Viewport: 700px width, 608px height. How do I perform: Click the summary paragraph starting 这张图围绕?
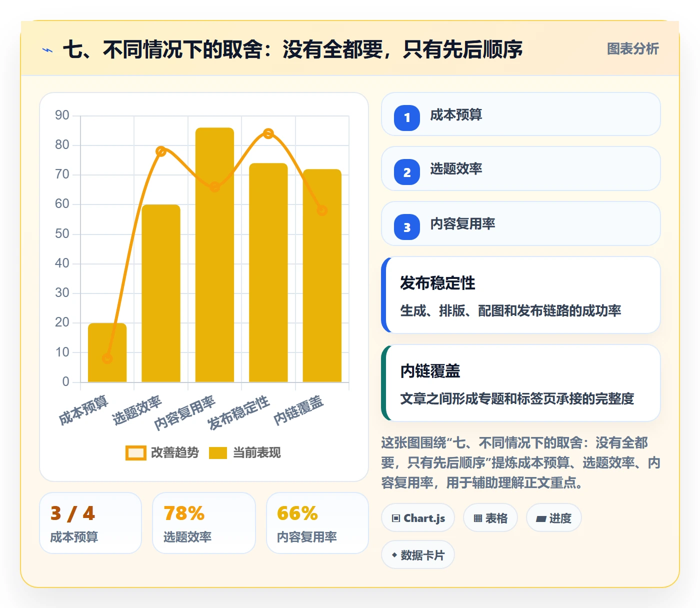click(521, 463)
